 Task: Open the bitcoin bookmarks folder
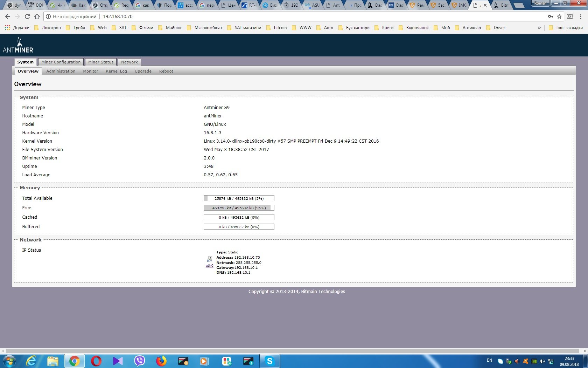[x=276, y=28]
